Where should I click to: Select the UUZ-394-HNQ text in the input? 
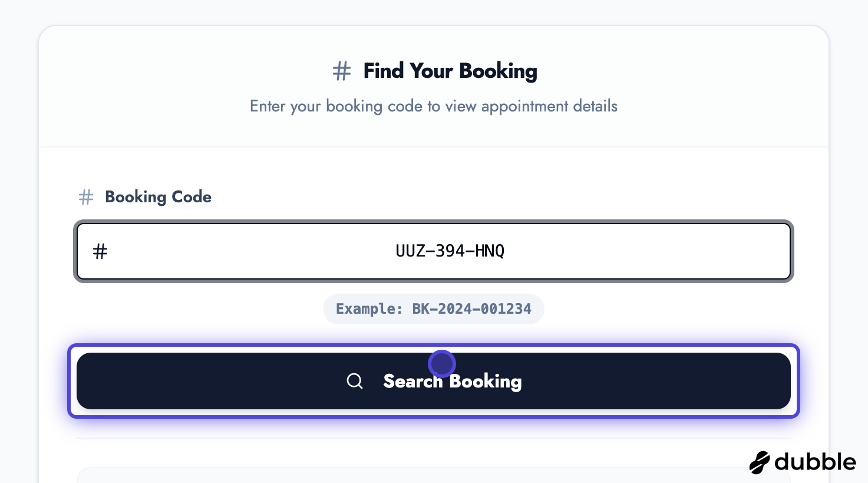[x=450, y=251]
